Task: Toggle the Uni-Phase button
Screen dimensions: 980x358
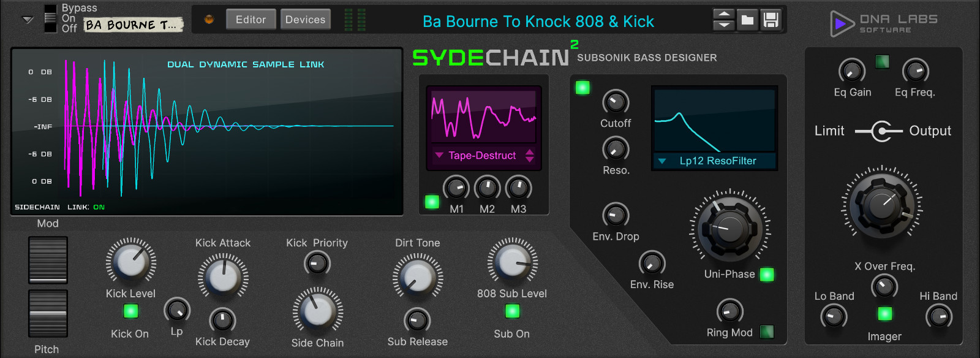Action: [767, 275]
